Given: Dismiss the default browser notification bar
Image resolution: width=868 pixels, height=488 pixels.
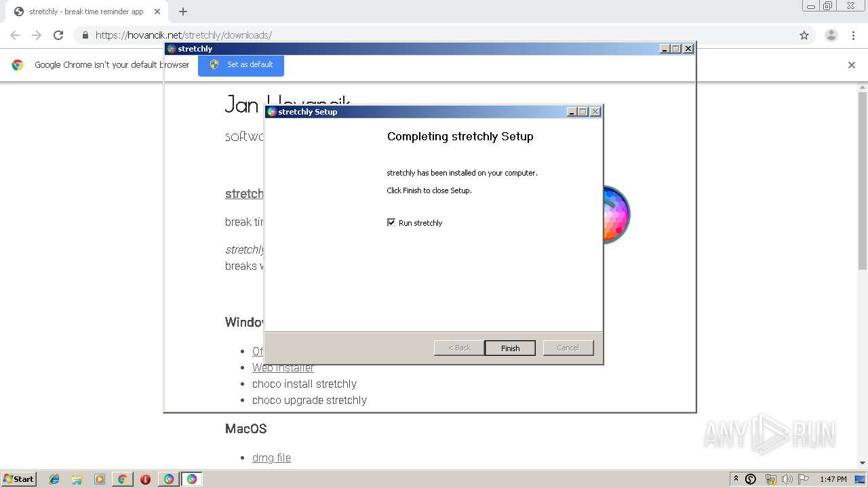Looking at the screenshot, I should [x=852, y=65].
